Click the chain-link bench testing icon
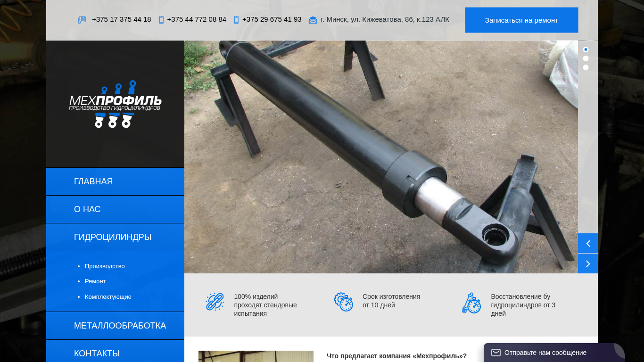Screen dimensions: 644x362 click(x=215, y=302)
